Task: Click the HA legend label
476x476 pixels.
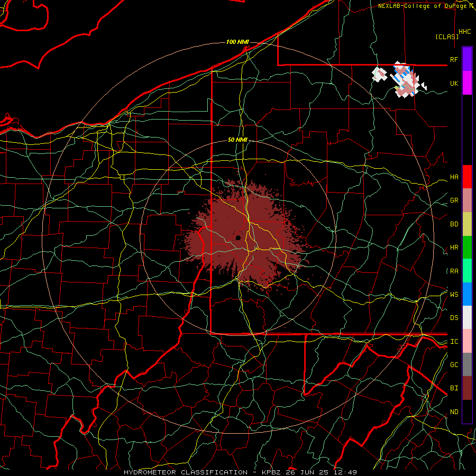Action: click(454, 177)
